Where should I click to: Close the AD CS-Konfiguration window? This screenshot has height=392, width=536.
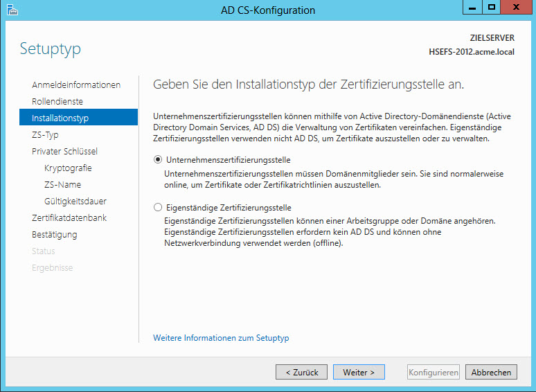(517, 7)
